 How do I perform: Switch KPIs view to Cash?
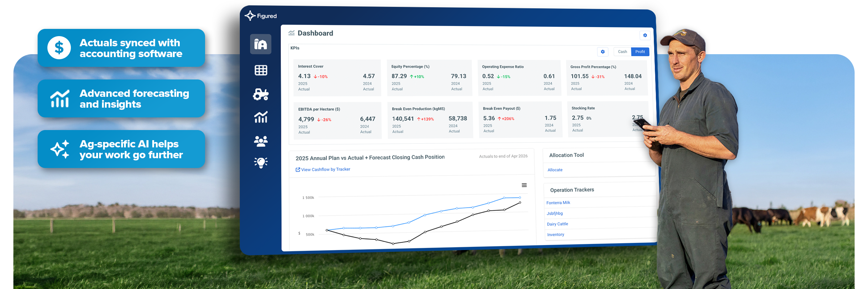622,52
